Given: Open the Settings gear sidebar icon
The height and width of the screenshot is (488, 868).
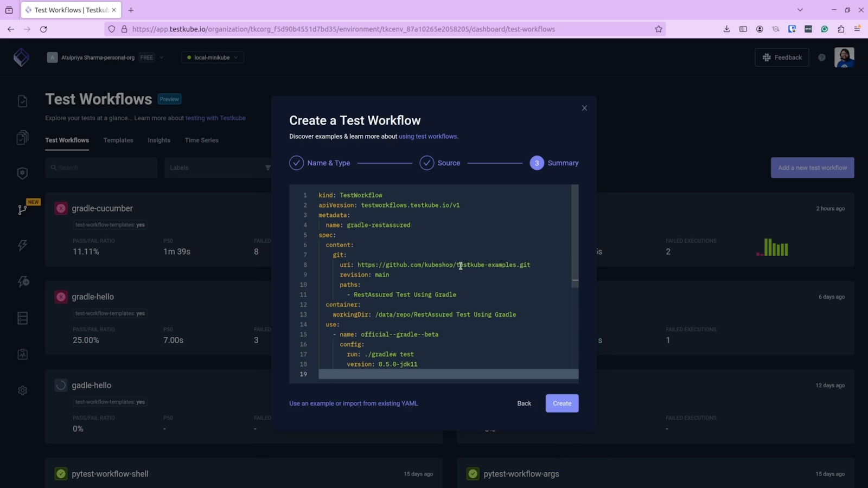Looking at the screenshot, I should tap(22, 390).
